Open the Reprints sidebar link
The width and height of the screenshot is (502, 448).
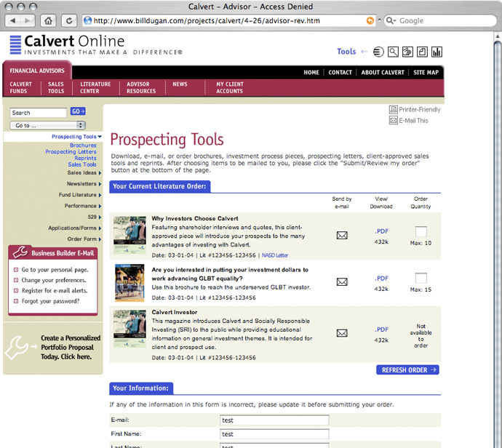pos(85,158)
